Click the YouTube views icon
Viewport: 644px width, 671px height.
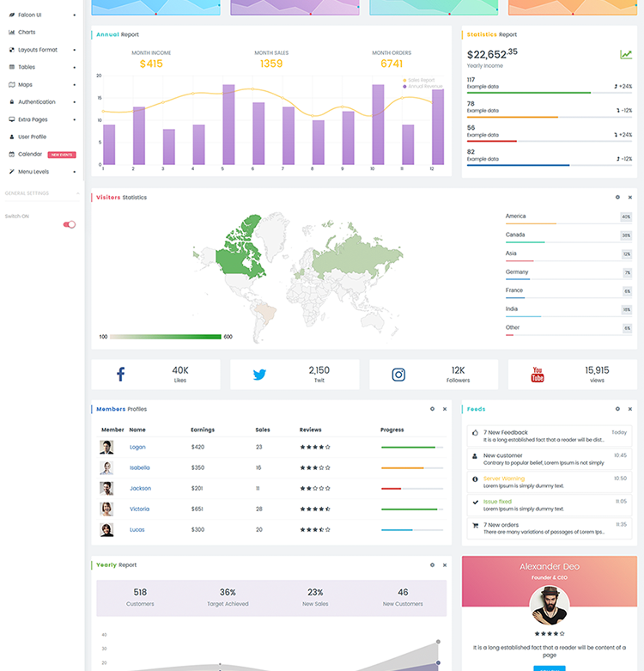point(538,375)
